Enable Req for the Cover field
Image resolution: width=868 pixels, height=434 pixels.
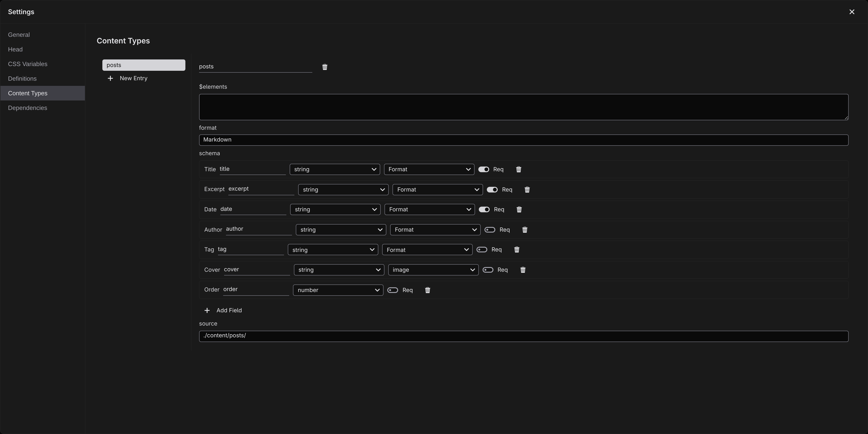click(x=488, y=270)
